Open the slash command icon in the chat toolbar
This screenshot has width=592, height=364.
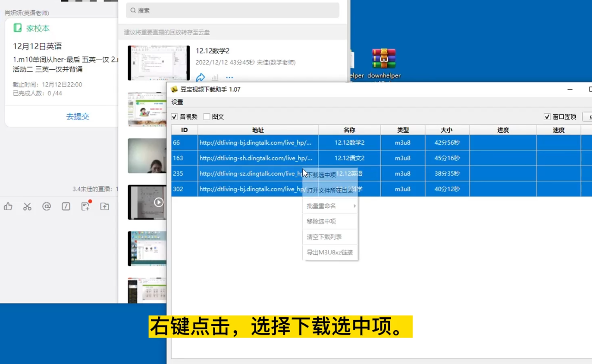(66, 207)
